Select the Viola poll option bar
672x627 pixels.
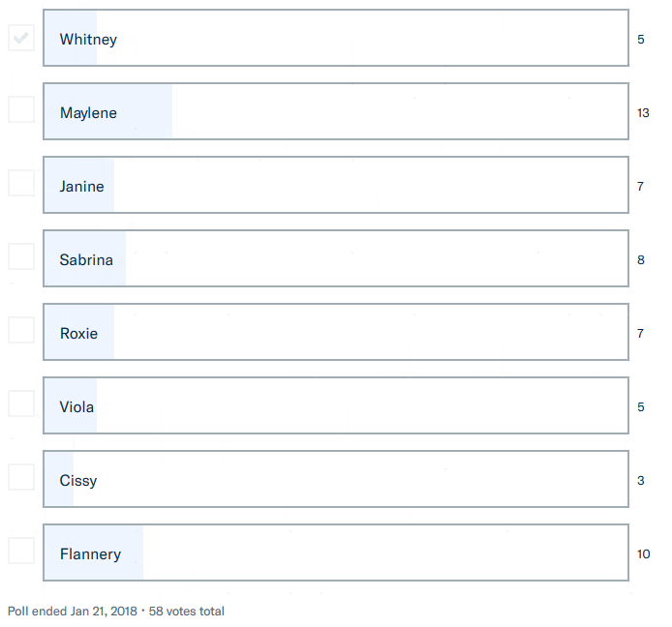point(335,406)
